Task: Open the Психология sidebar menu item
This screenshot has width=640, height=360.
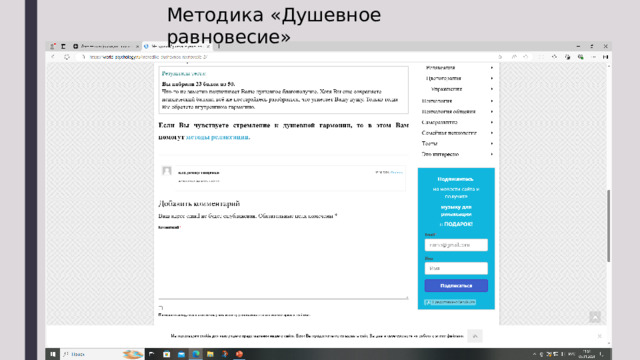Action: point(437,100)
